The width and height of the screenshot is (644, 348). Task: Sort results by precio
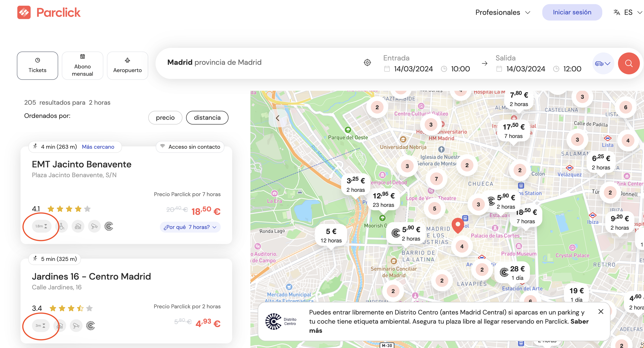165,117
